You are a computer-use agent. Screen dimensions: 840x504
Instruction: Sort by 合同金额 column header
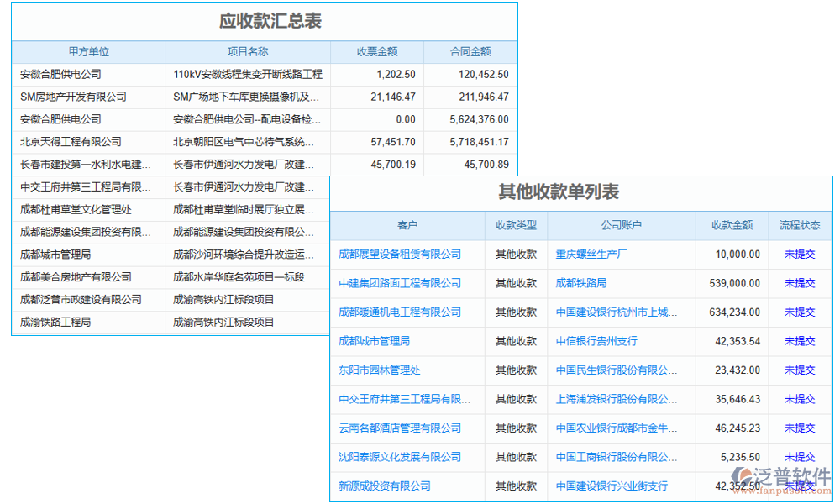(471, 51)
